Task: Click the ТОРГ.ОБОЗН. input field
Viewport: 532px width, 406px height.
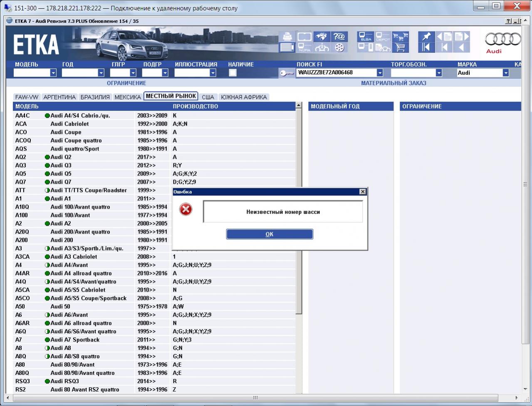Action: click(413, 73)
